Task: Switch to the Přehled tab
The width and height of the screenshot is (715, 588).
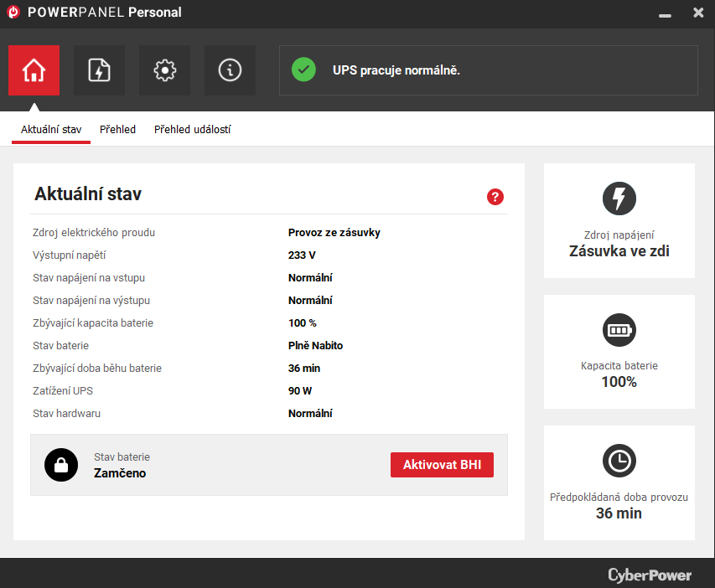Action: (117, 130)
